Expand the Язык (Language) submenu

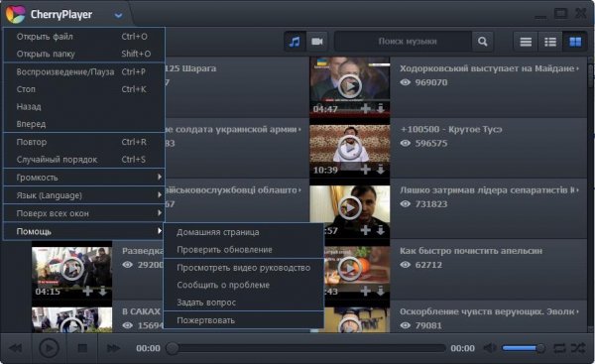[x=84, y=195]
